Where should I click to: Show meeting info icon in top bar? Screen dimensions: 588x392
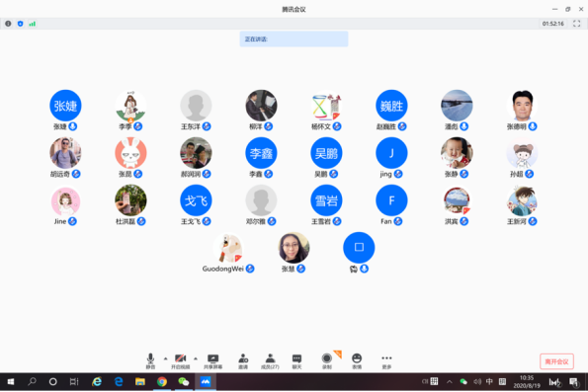(8, 24)
